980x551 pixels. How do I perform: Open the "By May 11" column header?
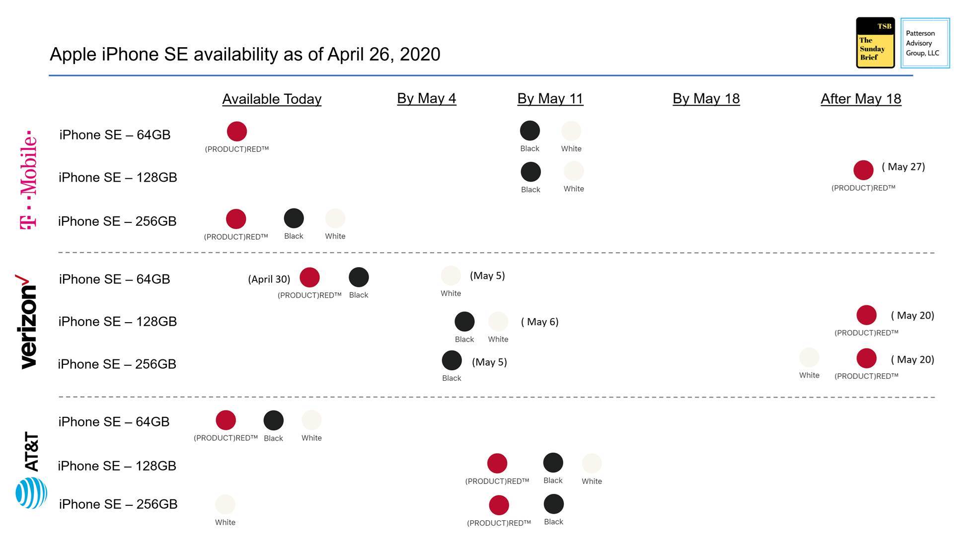pyautogui.click(x=550, y=99)
